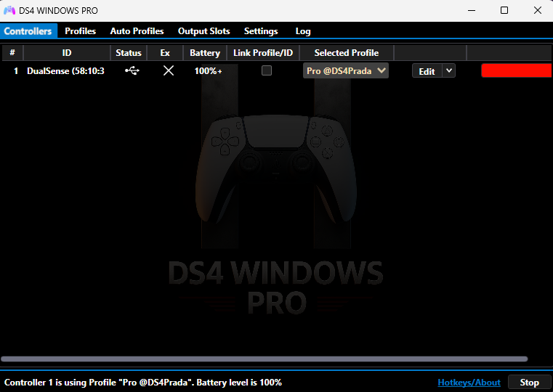
Task: Toggle the Link Profile/ID checkbox
Action: pyautogui.click(x=267, y=71)
